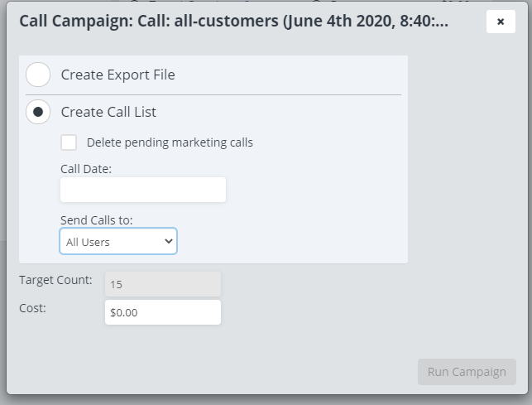The height and width of the screenshot is (405, 532).
Task: Click the "Create Call List" label text
Action: coord(108,112)
